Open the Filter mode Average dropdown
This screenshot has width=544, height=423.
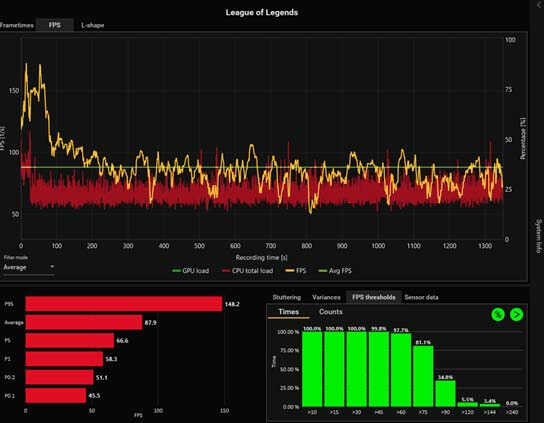coord(28,267)
